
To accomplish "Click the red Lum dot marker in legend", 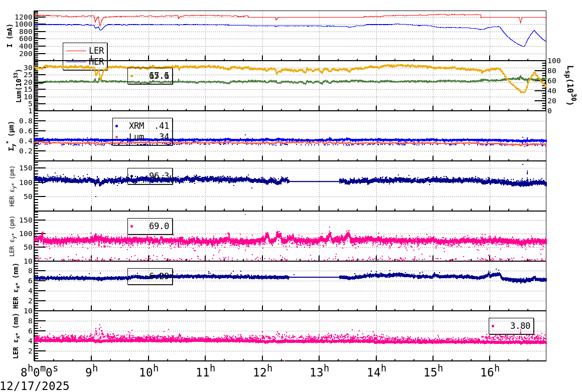I will [x=116, y=137].
